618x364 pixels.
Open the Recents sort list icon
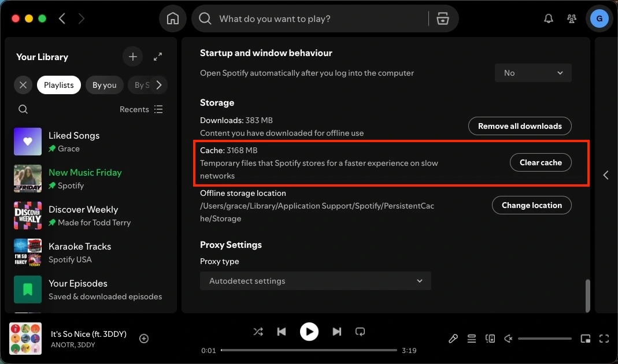click(x=158, y=109)
